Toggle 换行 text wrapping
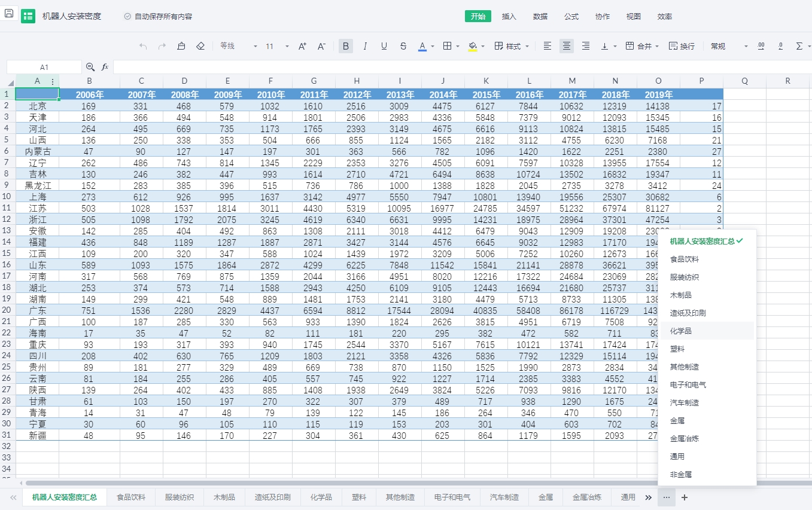The width and height of the screenshot is (812, 510). point(682,46)
